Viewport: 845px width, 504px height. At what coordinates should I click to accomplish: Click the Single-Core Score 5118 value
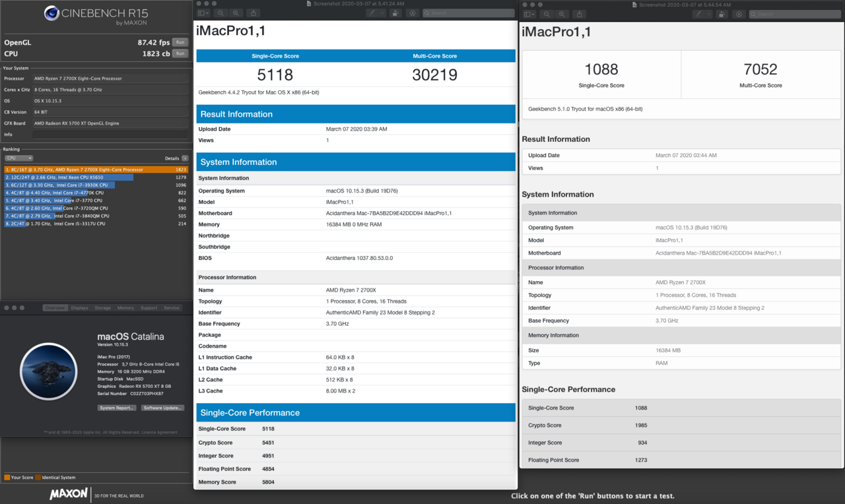pos(275,75)
